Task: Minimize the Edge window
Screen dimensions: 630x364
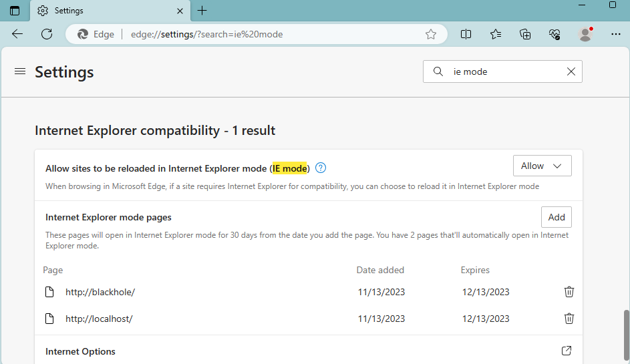Action: tap(581, 5)
